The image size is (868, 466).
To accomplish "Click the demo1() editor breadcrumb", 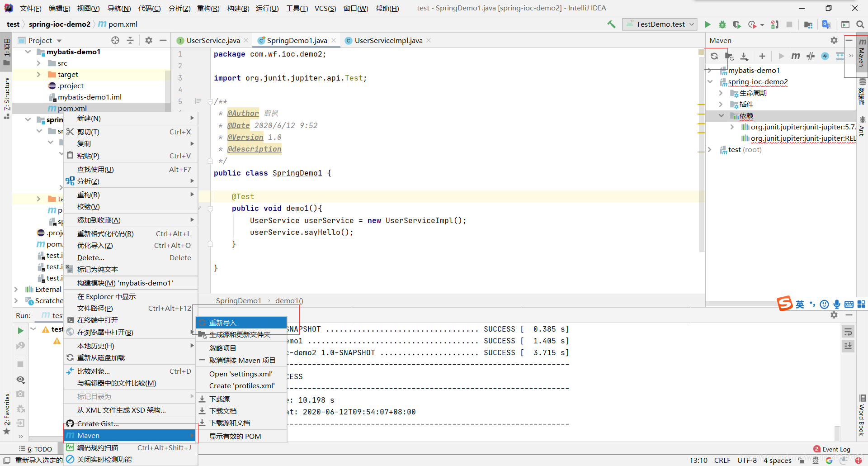I will [x=289, y=300].
